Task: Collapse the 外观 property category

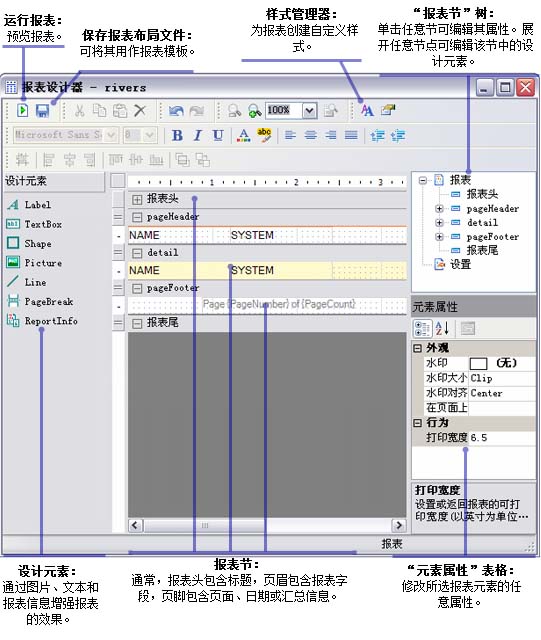Action: (x=417, y=348)
